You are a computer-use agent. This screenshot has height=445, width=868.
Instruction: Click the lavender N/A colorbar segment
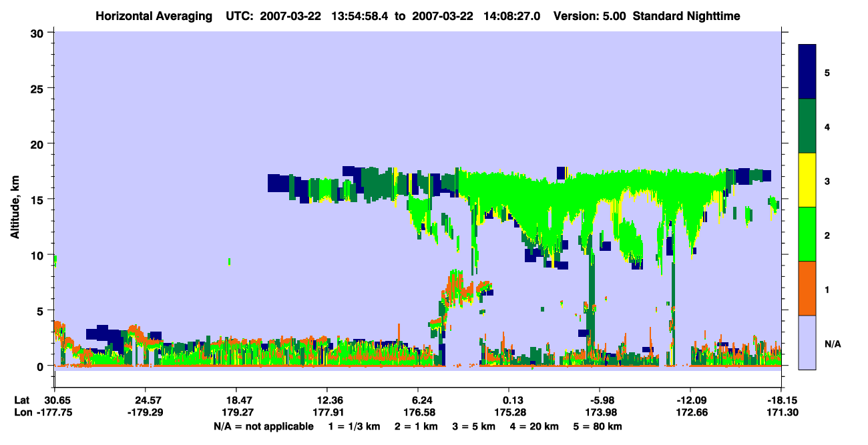[x=807, y=342]
